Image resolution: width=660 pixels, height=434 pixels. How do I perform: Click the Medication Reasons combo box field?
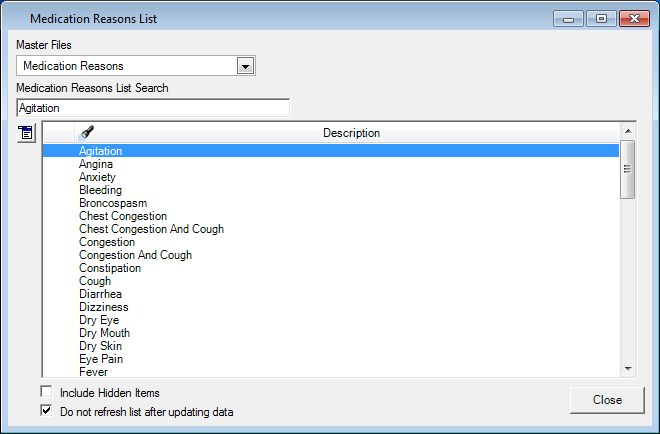click(x=125, y=66)
